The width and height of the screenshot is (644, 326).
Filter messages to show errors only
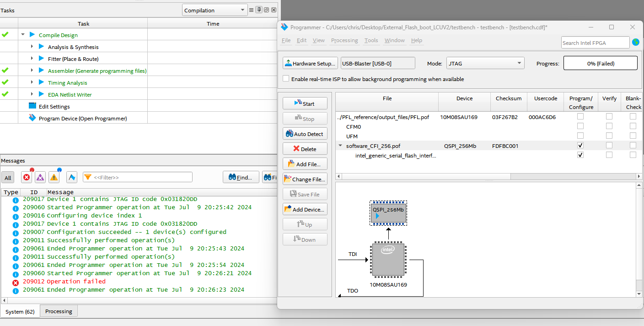click(27, 177)
